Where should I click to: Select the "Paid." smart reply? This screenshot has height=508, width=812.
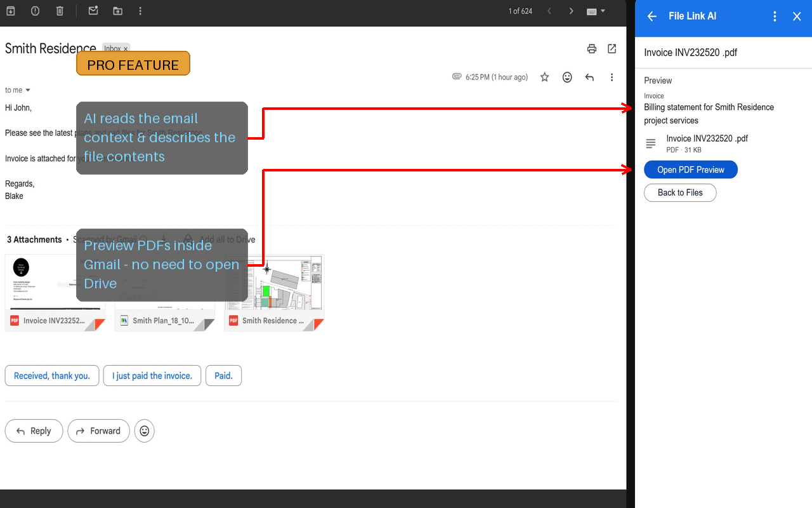pos(223,376)
